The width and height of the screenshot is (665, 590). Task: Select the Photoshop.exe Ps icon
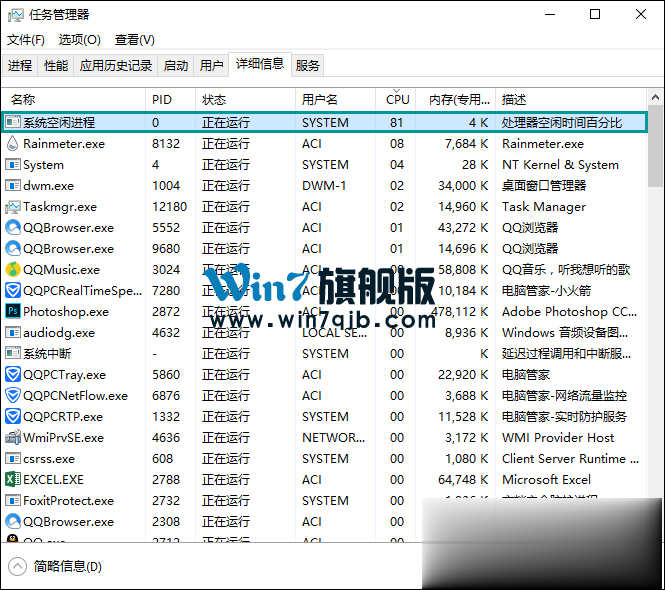13,312
